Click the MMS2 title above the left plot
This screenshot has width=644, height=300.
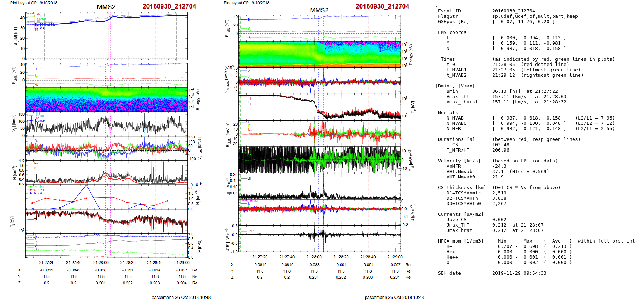pyautogui.click(x=106, y=7)
